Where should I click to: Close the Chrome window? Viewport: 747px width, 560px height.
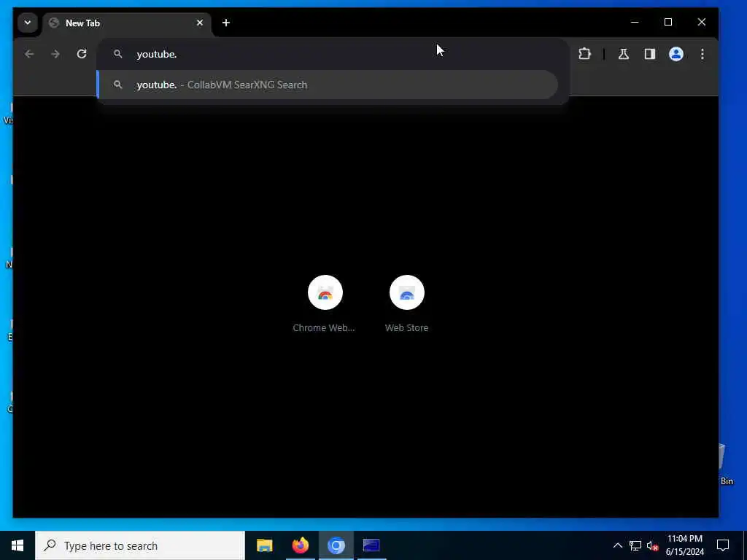[x=701, y=23]
